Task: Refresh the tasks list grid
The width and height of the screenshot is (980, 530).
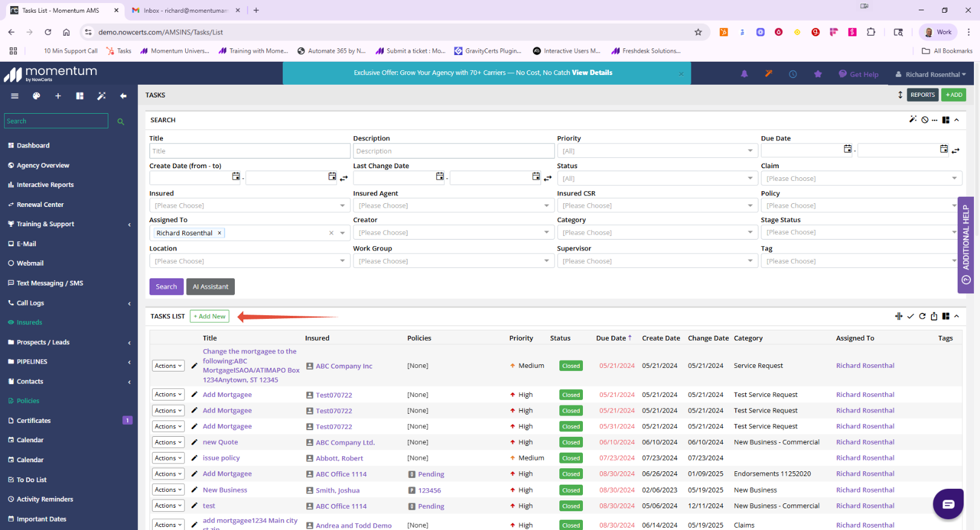Action: [x=922, y=316]
